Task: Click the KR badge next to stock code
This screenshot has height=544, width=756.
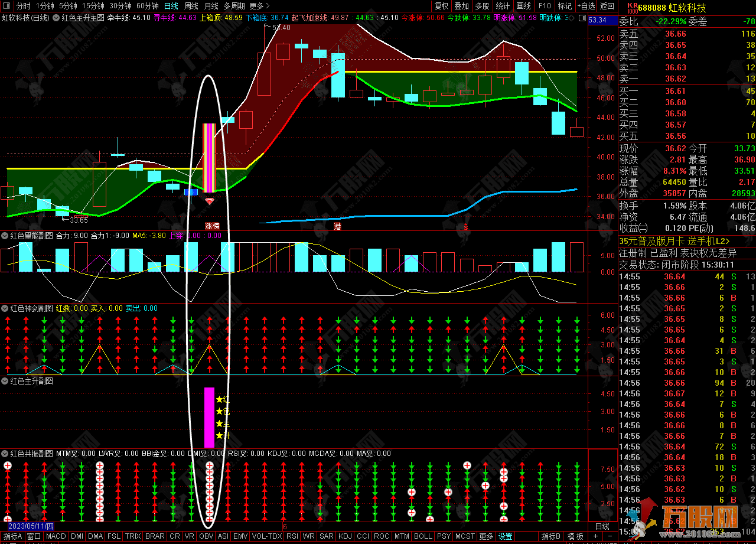Action: (632, 8)
